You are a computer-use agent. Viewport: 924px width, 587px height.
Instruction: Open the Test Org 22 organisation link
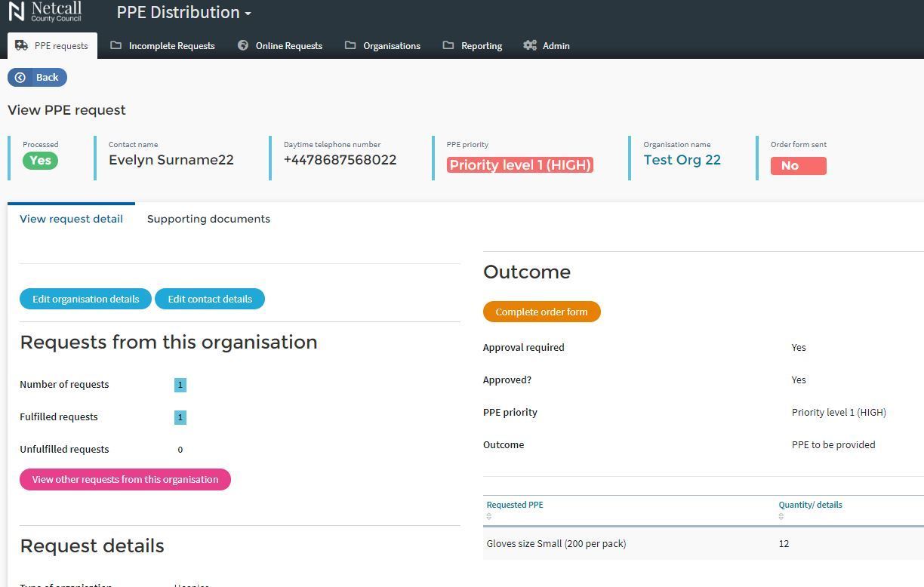pos(682,160)
